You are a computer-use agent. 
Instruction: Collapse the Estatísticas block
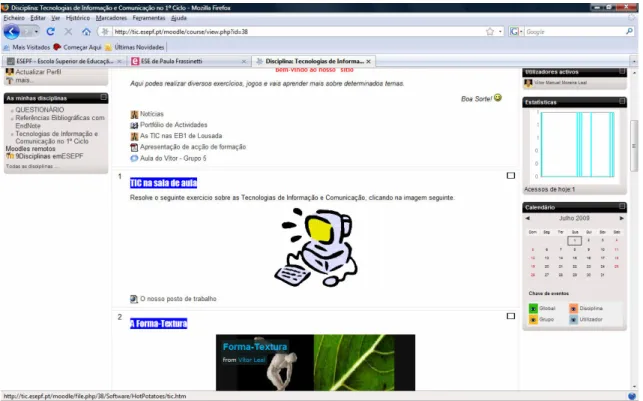622,101
